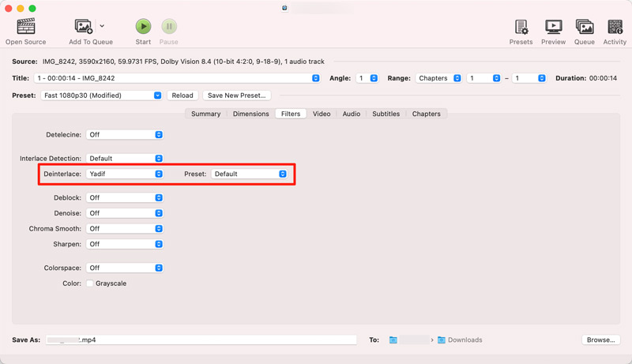Enable the Grayscale checkbox
Viewport: 632px width, 364px height.
(90, 283)
